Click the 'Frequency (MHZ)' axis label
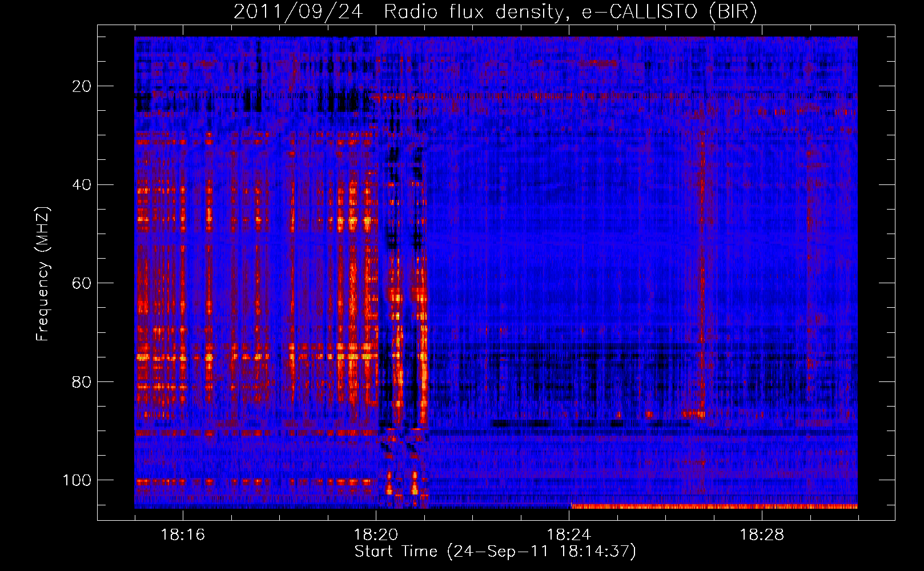924x571 pixels. tap(43, 274)
